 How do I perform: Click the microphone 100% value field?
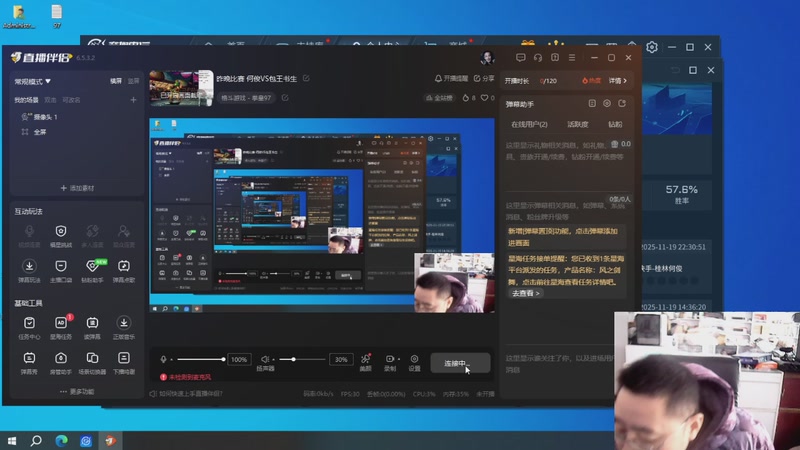tap(239, 359)
